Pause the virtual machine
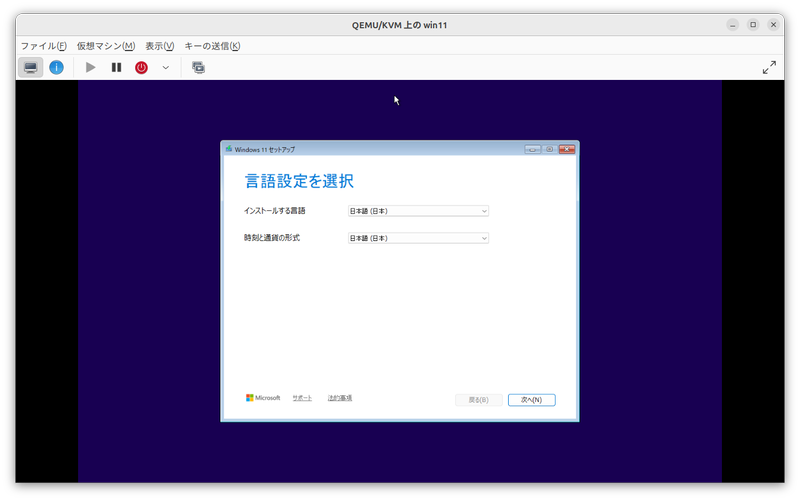 pyautogui.click(x=116, y=67)
